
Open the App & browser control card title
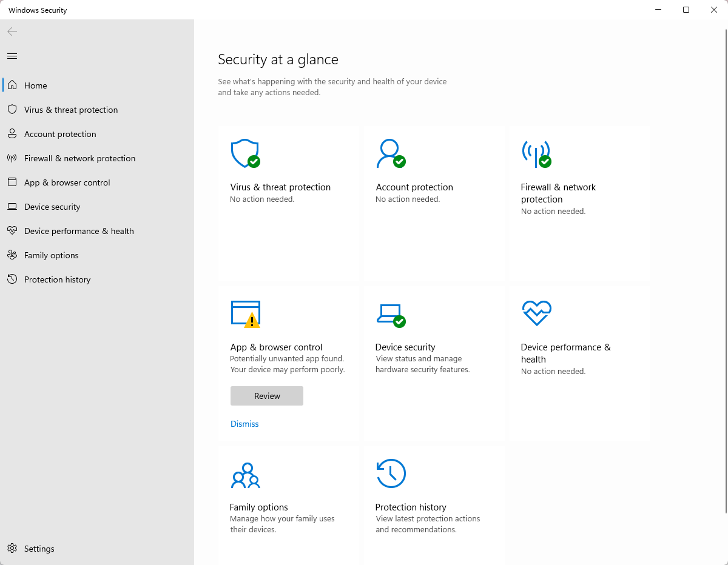[276, 347]
